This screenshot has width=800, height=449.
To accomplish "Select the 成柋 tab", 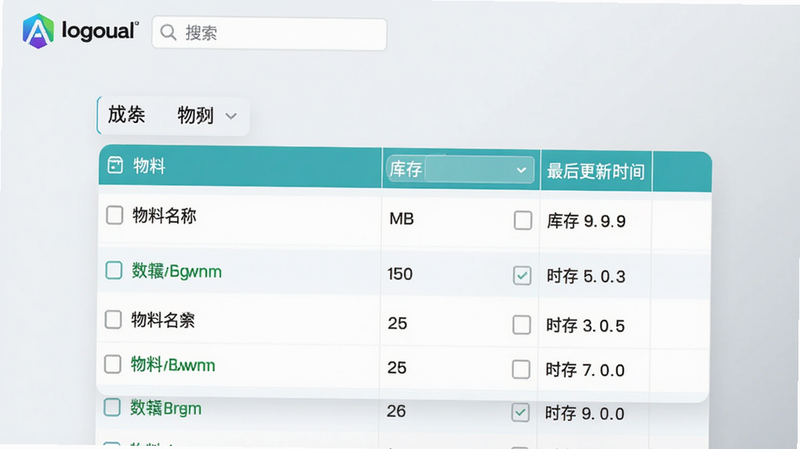I will tap(127, 114).
